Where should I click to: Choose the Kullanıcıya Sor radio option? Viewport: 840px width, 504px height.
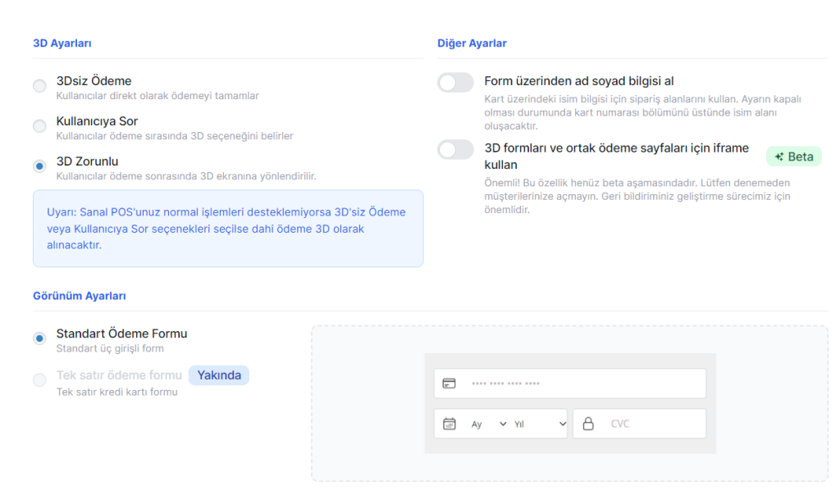point(39,126)
